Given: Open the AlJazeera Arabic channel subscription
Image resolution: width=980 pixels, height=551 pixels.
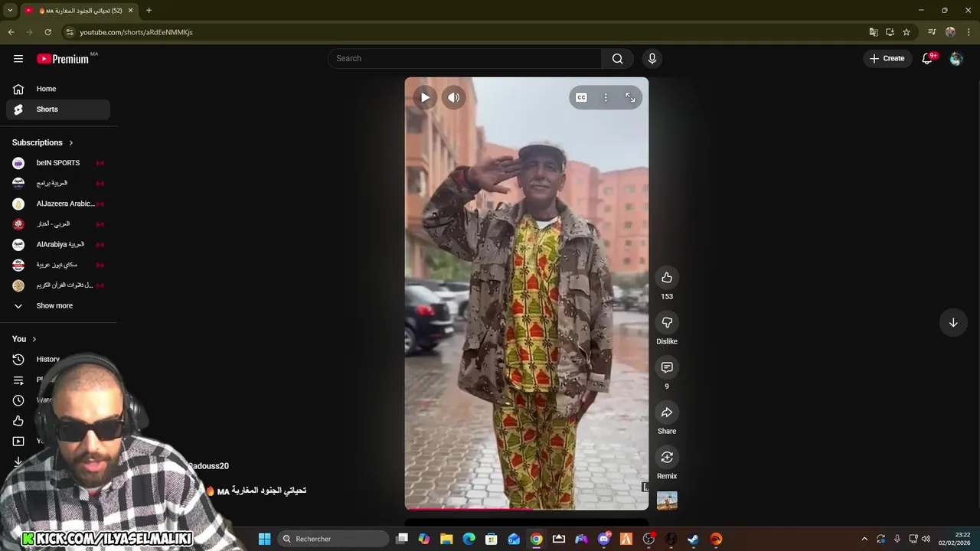Looking at the screenshot, I should (x=58, y=204).
